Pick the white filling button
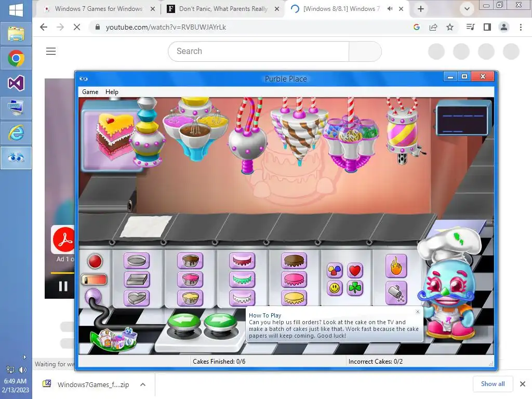 (242, 298)
